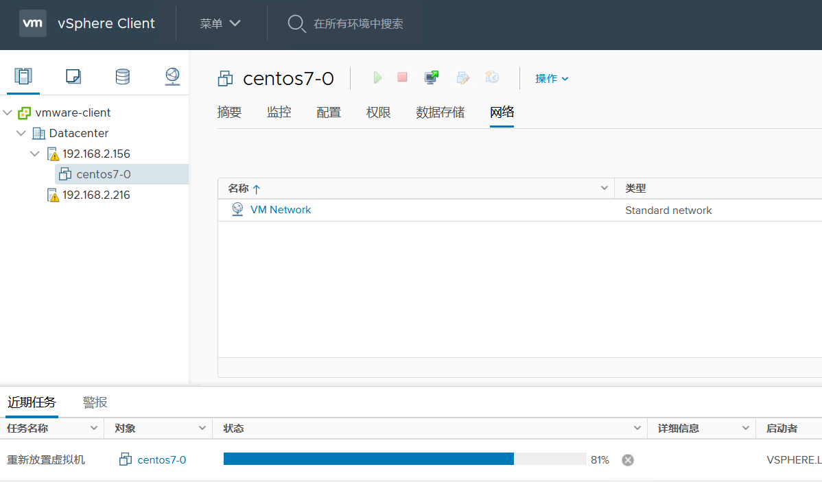Open the VM Network link
Screen dimensions: 822x504
[281, 210]
